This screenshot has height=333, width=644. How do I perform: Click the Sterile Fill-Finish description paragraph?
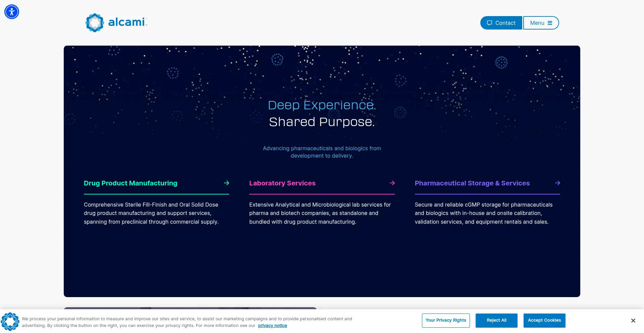pos(151,213)
